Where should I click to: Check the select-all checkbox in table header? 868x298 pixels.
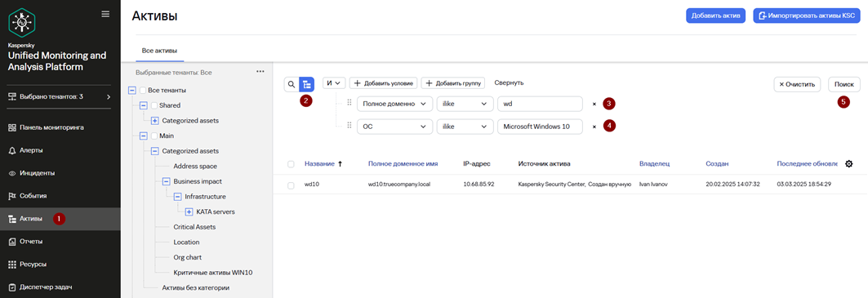pos(292,164)
